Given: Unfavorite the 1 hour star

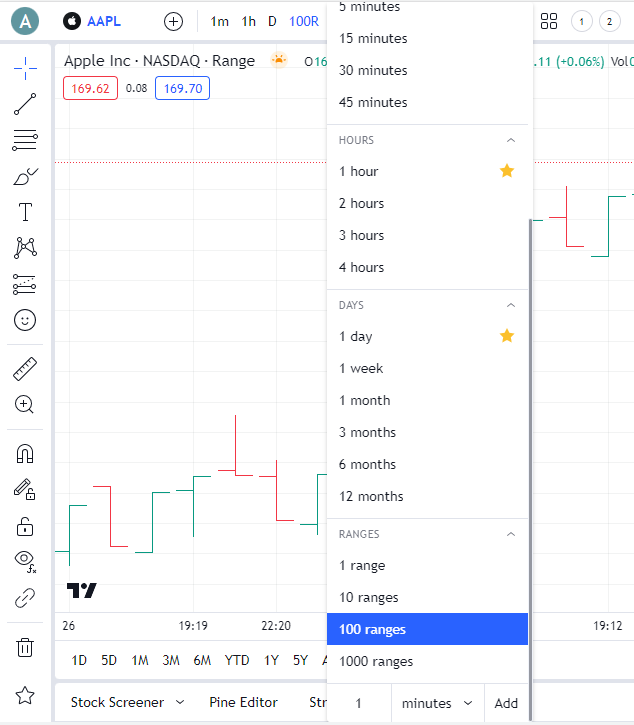Looking at the screenshot, I should point(507,171).
